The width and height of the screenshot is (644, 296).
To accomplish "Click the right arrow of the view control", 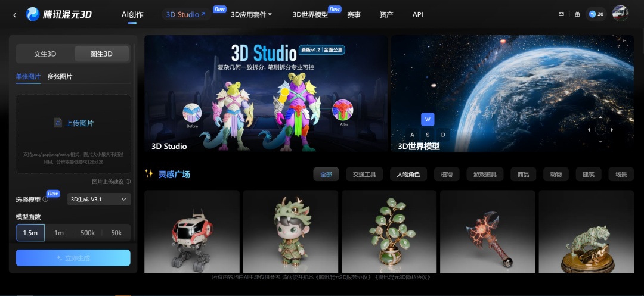I will [612, 130].
